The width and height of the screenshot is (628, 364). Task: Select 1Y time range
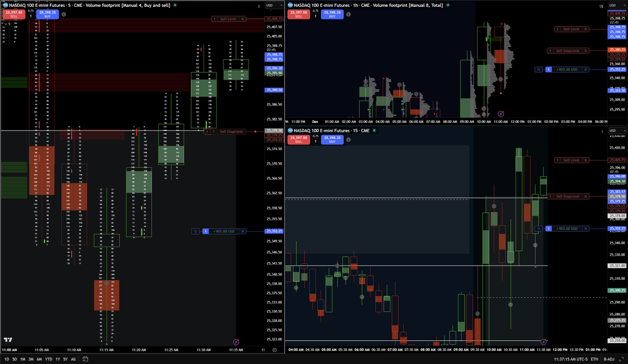point(58,359)
